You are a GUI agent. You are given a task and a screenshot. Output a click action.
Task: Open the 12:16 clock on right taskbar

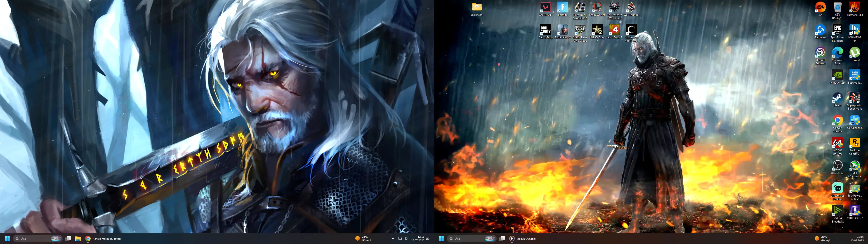(857, 239)
